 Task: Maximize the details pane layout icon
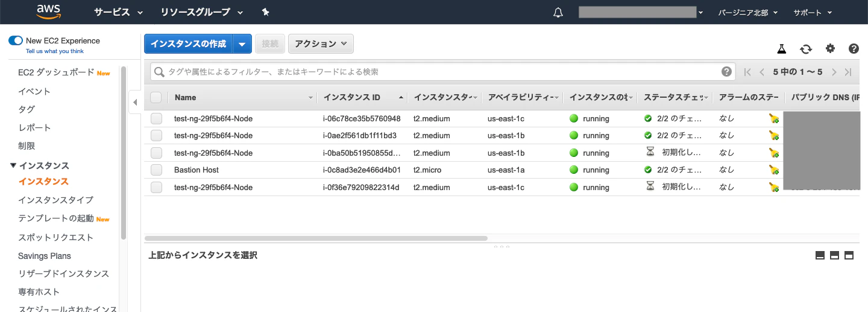coord(849,255)
